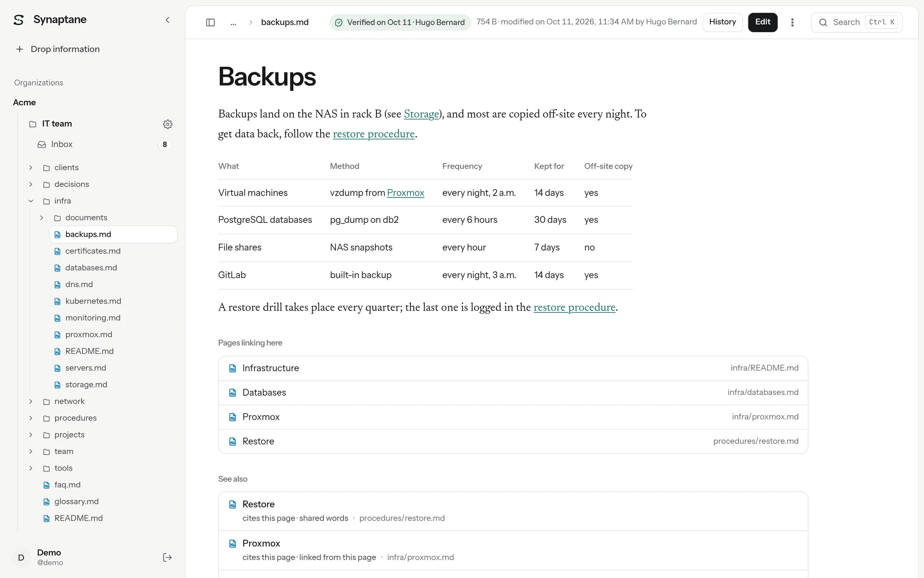Click the Synaptane logo icon
924x578 pixels.
[x=18, y=20]
